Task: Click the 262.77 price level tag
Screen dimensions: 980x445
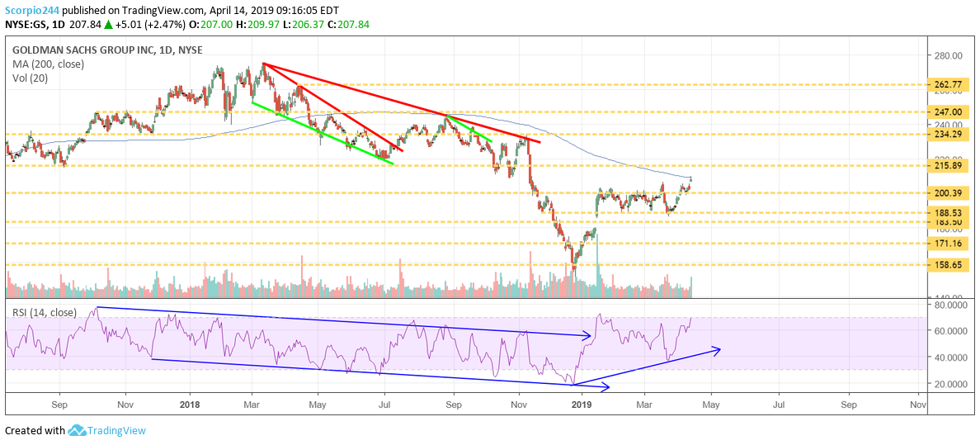Action: coord(949,84)
